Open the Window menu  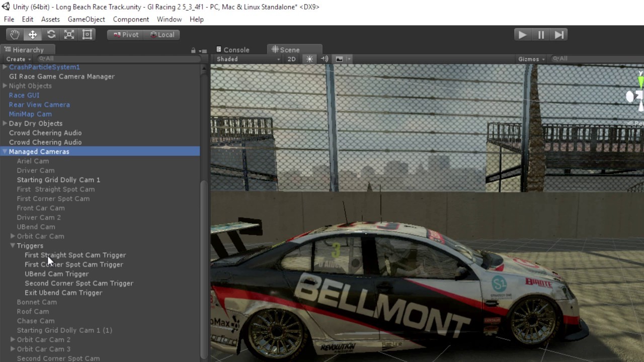click(x=169, y=19)
